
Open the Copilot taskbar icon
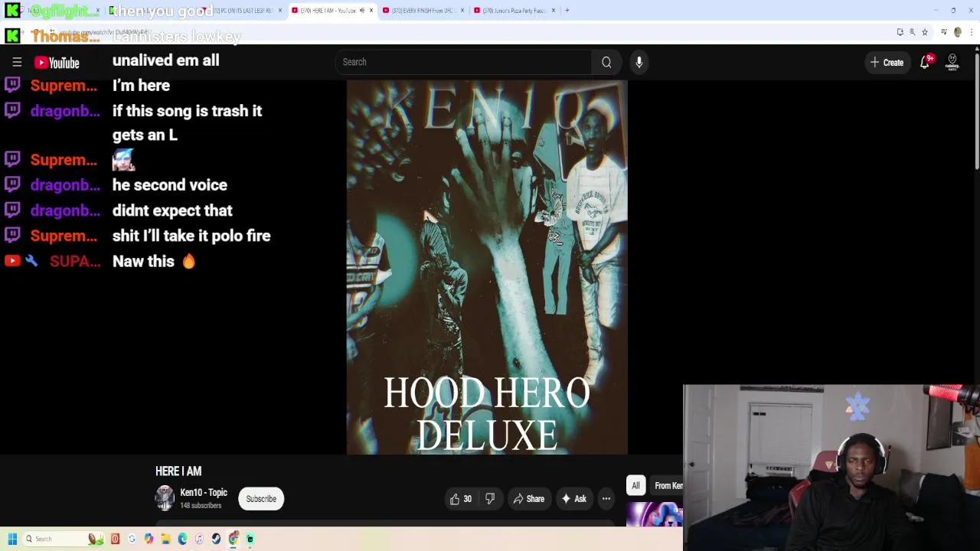pos(149,539)
